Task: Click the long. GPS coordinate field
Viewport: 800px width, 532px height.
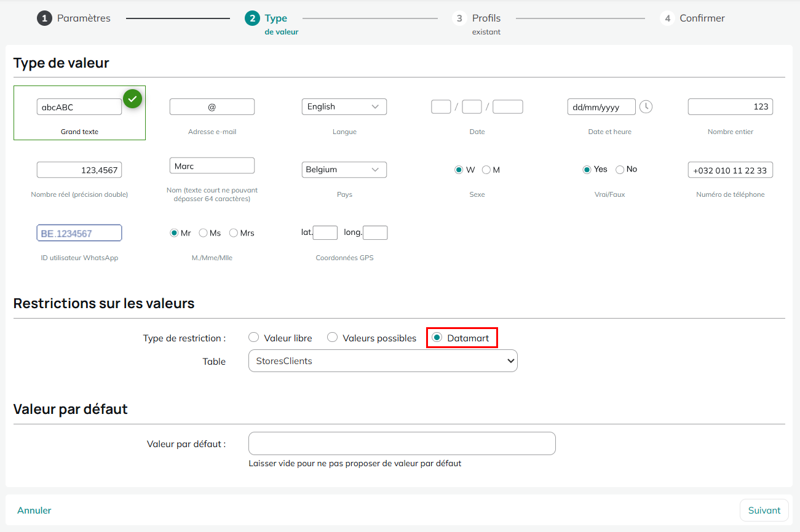Action: pos(375,232)
